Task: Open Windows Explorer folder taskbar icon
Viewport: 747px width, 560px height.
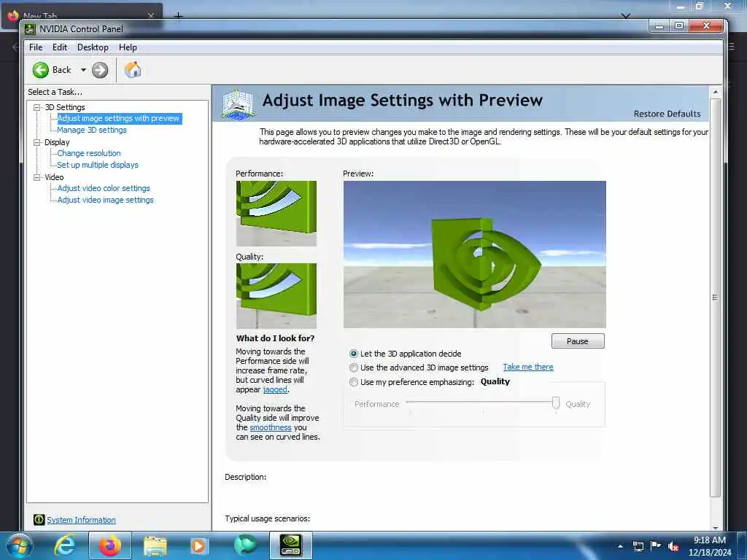Action: click(x=155, y=545)
